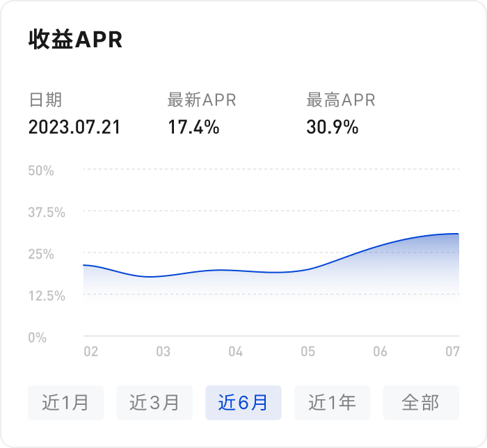Click the 最新APR value 17.4%
This screenshot has height=448, width=487.
click(193, 127)
